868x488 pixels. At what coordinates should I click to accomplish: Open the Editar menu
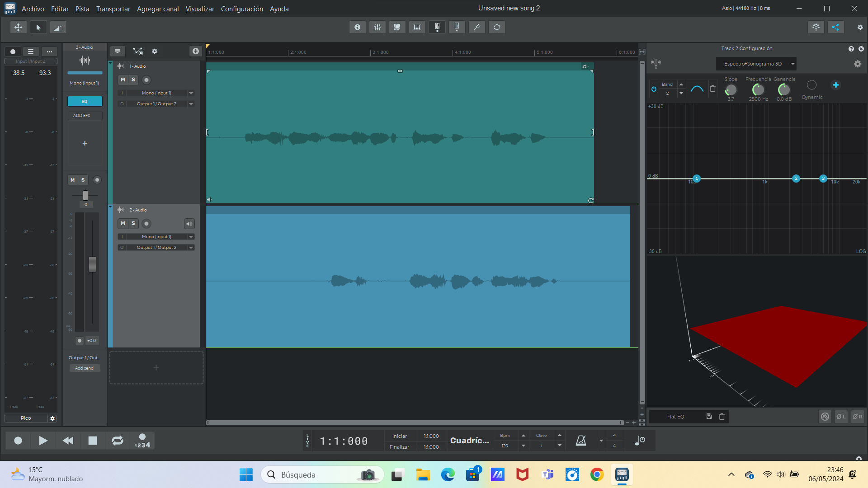60,9
